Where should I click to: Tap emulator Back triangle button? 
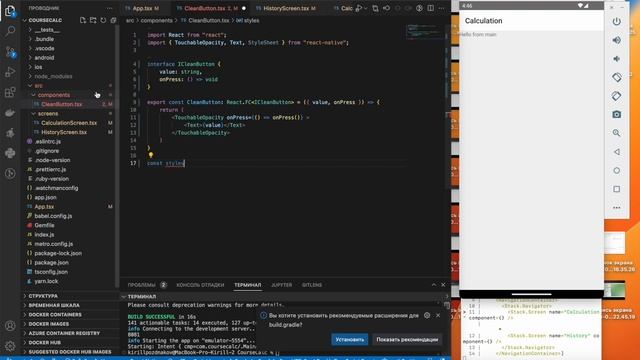point(616,152)
